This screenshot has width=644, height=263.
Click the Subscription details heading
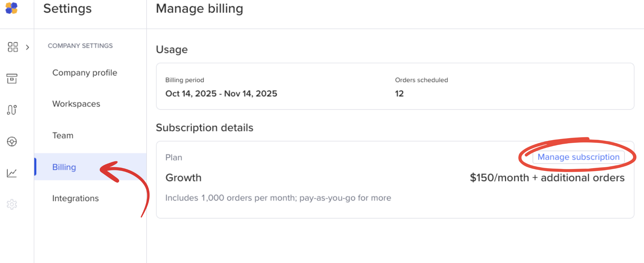click(x=204, y=128)
